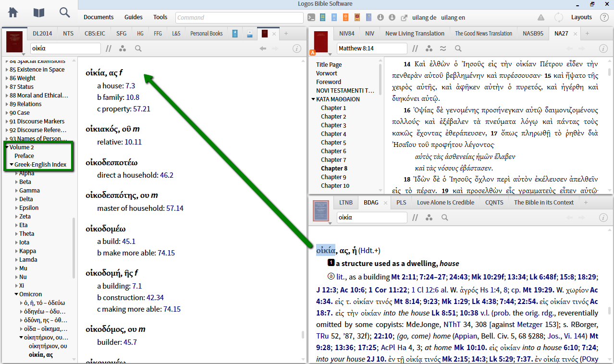Run the uilang de shortcut
Image resolution: width=614 pixels, height=364 pixels.
tap(424, 17)
